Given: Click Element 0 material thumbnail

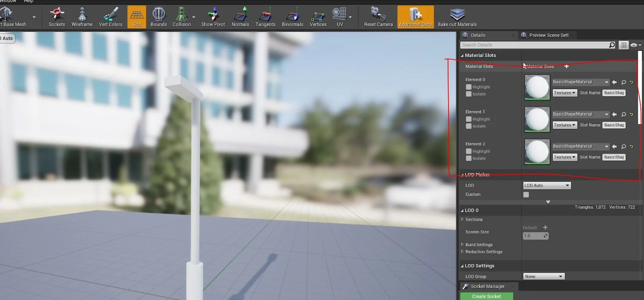Looking at the screenshot, I should (x=537, y=87).
